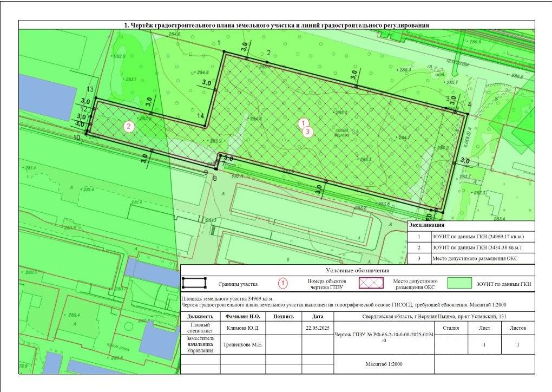
Task: Click the 'Листов' header cell
Action: click(517, 328)
